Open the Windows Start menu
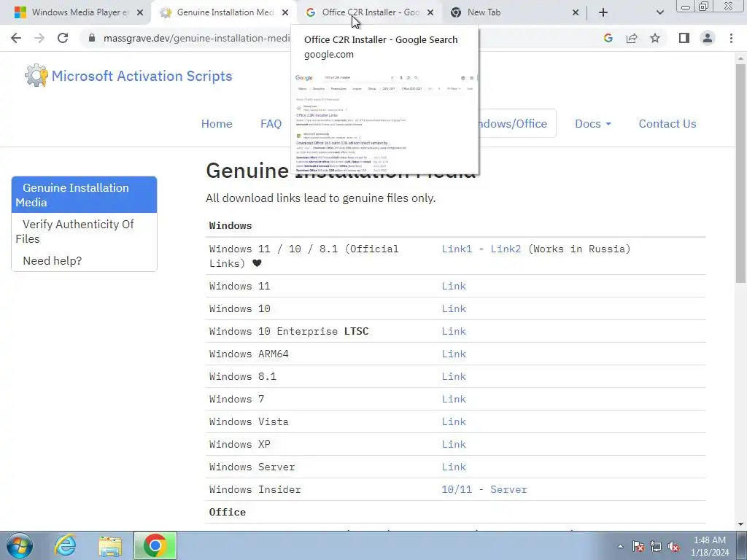Screen dimensions: 747x560 tap(20, 545)
